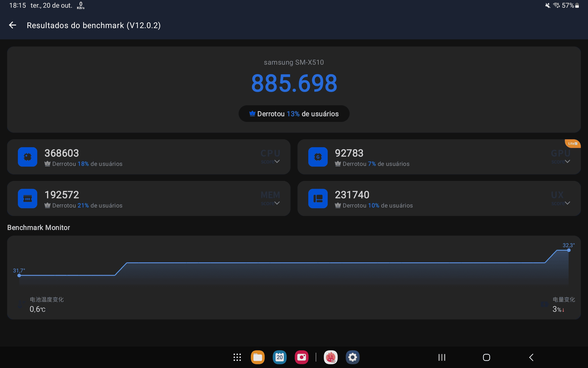Tap the 3% battery level change value
This screenshot has width=588, height=368.
[558, 309]
